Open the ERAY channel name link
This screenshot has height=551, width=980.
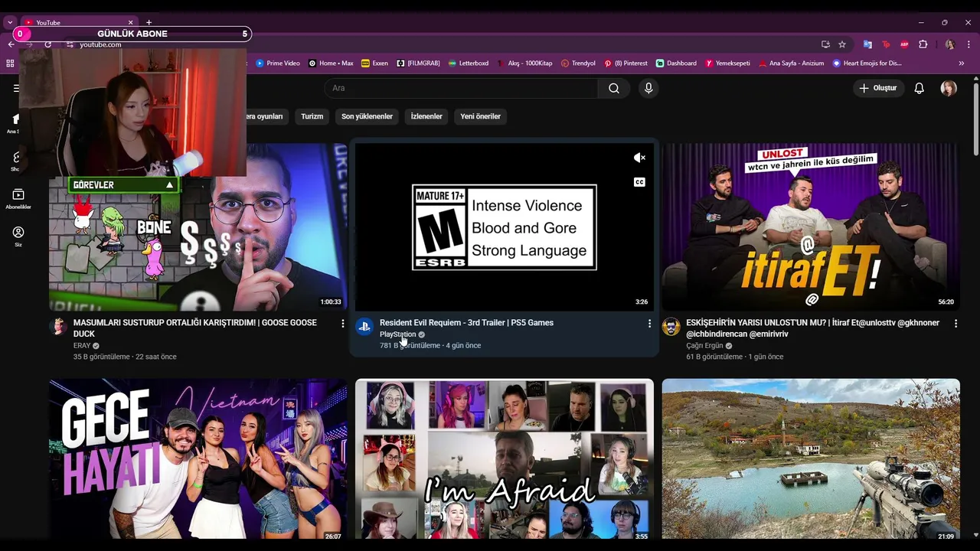tap(82, 346)
